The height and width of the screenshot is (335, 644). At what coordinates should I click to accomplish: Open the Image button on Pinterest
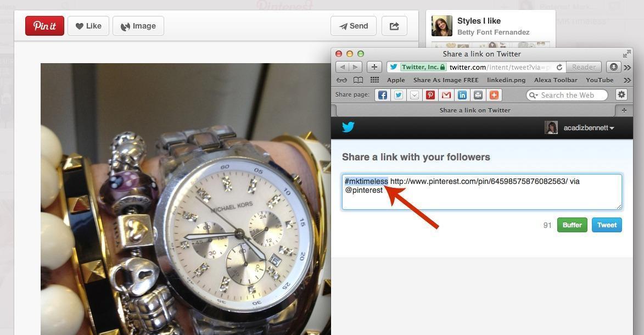tap(138, 26)
